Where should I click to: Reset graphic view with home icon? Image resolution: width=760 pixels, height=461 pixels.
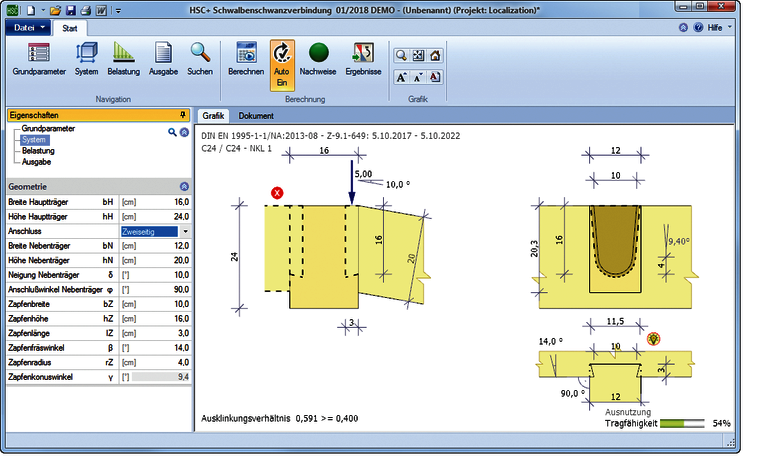click(435, 56)
